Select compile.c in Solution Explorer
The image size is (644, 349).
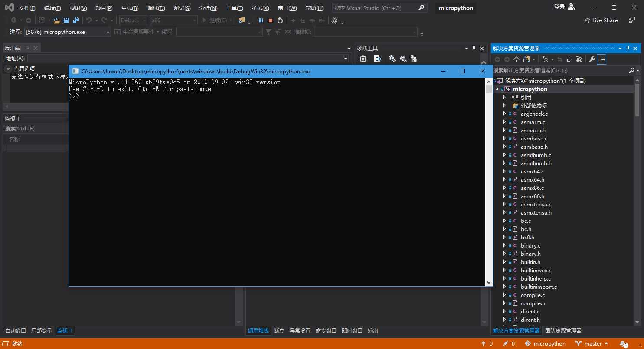(533, 295)
